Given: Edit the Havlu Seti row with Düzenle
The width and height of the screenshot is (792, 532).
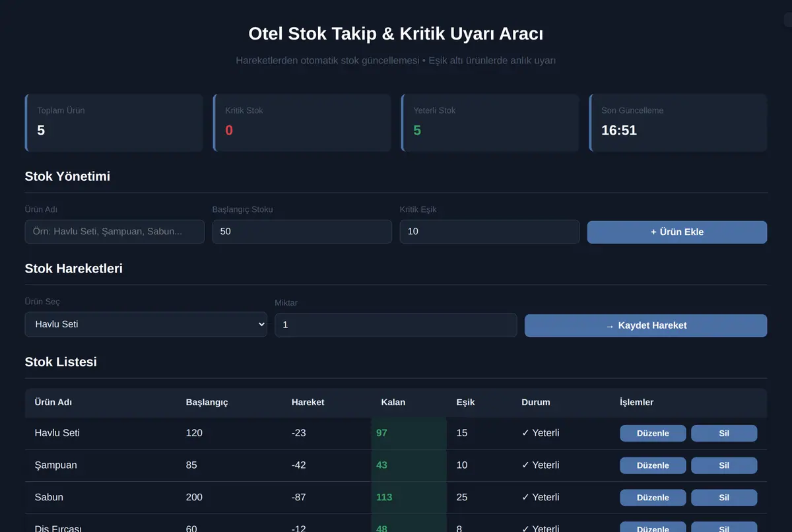Looking at the screenshot, I should coord(653,433).
